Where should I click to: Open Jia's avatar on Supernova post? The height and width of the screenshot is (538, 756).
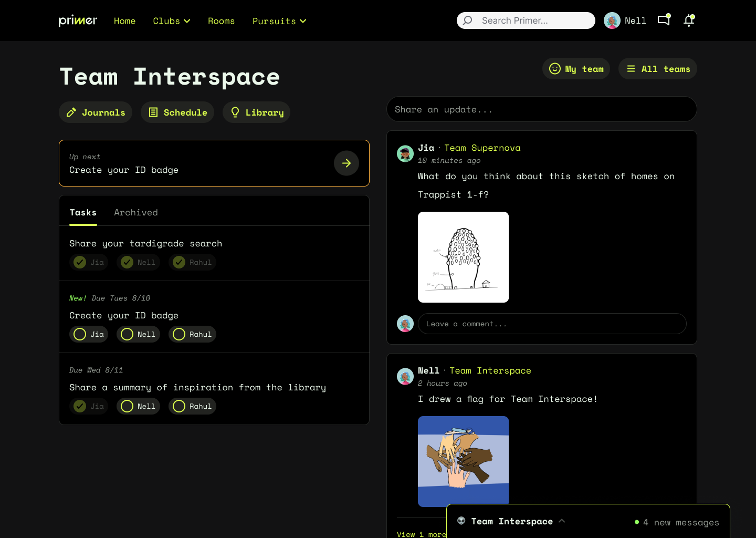(x=405, y=153)
